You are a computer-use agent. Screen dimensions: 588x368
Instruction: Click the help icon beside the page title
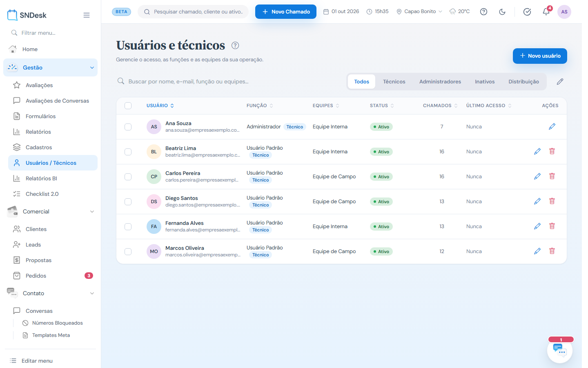[x=235, y=45]
